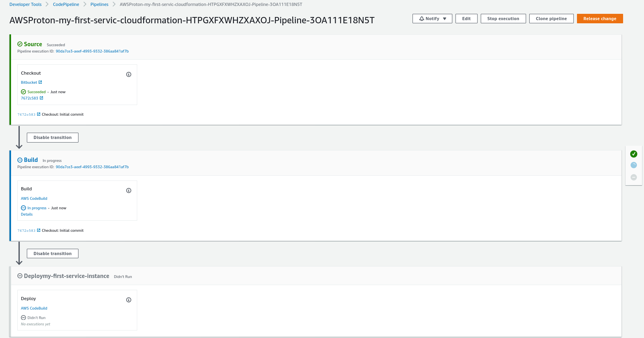
Task: Open Source stage footer commit 7672c583 link
Action: click(26, 115)
